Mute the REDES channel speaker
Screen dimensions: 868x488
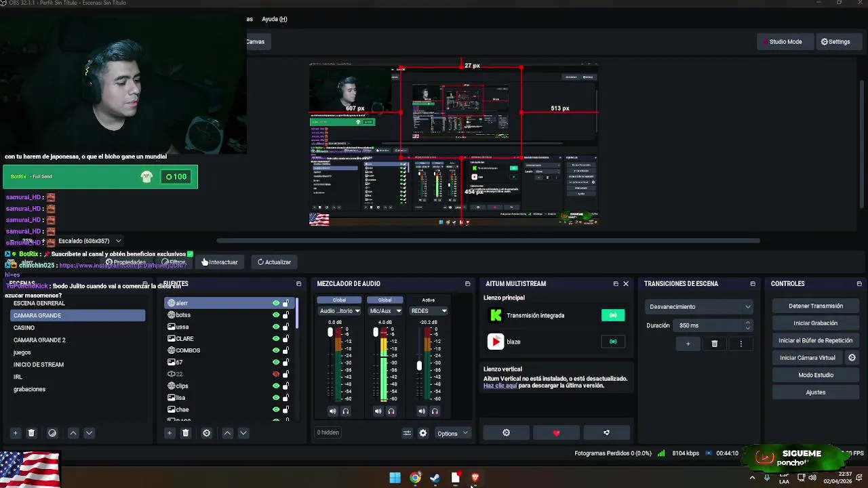click(422, 411)
